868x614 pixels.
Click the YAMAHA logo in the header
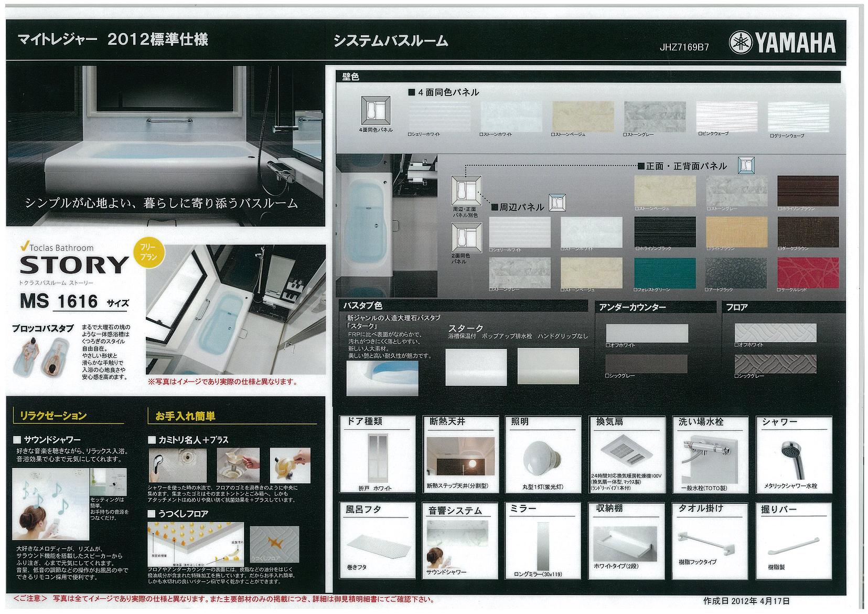click(782, 43)
